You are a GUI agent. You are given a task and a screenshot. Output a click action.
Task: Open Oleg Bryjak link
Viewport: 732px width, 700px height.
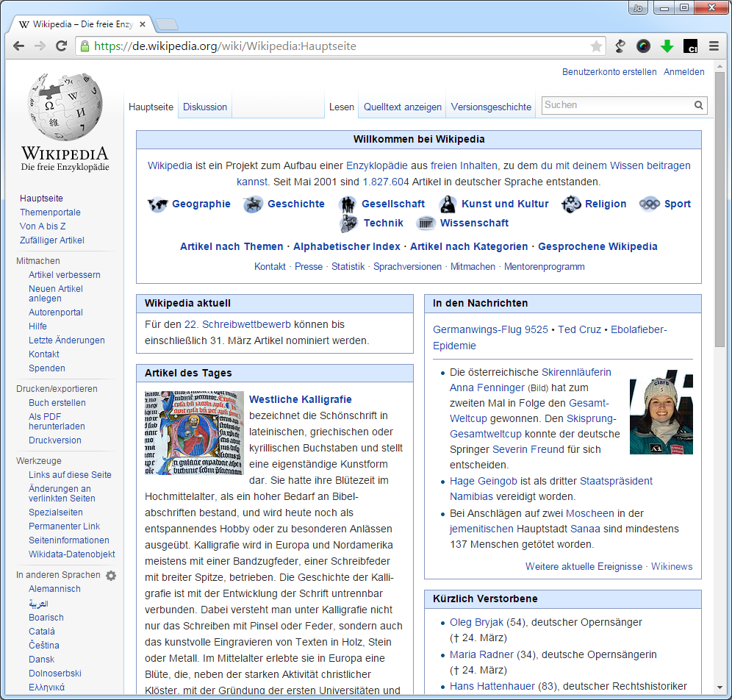(476, 623)
